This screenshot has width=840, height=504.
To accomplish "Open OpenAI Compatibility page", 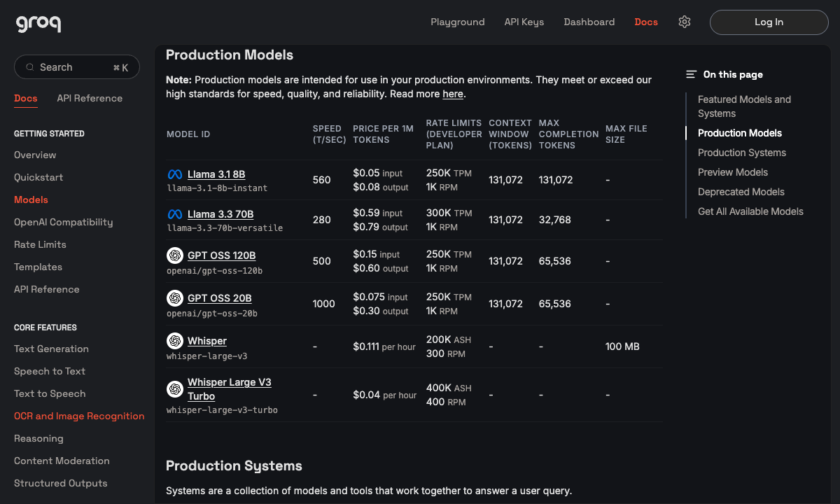I will tap(63, 222).
